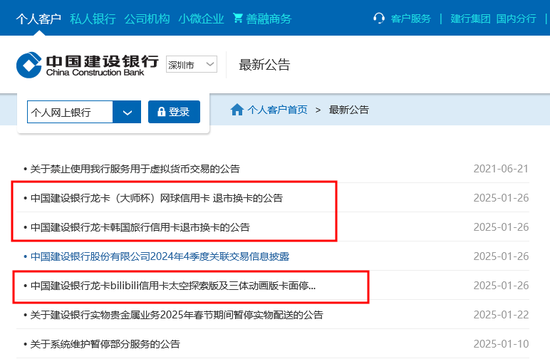Screen dimensions: 550x364
Task: Click the 最新公告 page heading
Action: click(264, 65)
